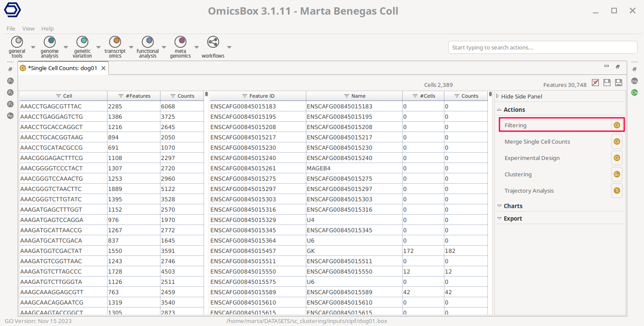The height and width of the screenshot is (326, 644).
Task: Collapse the Actions section
Action: click(514, 110)
